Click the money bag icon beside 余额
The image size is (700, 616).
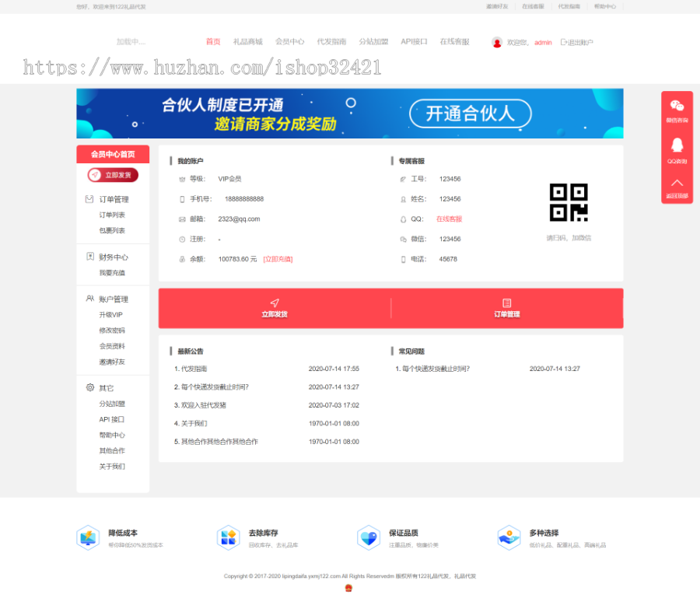[182, 259]
